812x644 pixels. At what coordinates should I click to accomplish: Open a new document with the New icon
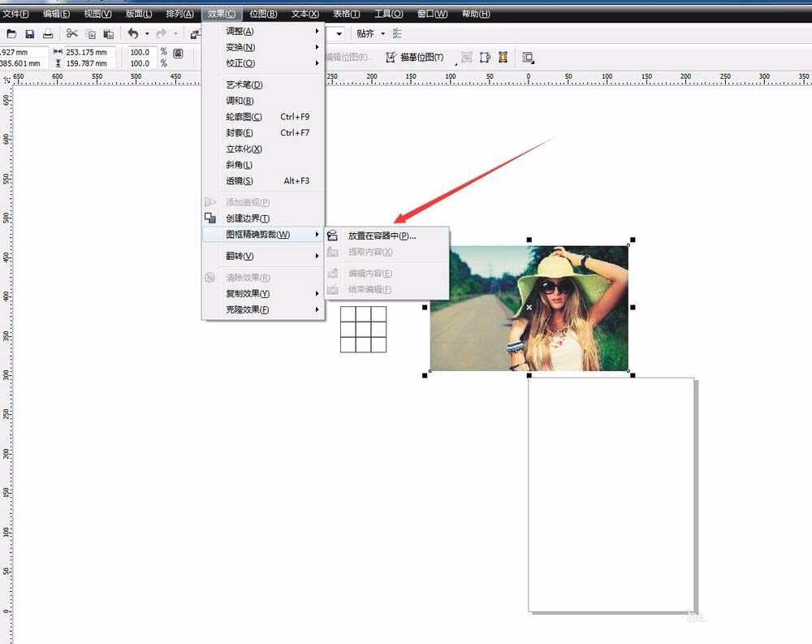point(11,33)
